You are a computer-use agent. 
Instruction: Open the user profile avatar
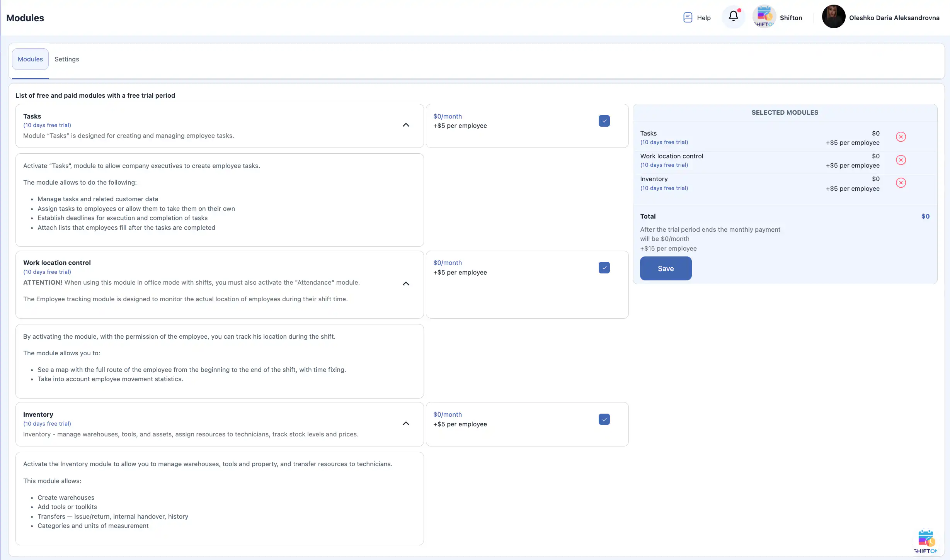[833, 17]
